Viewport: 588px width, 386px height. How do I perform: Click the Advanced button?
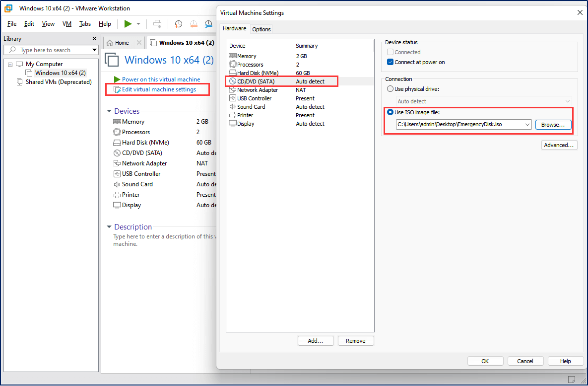tap(559, 145)
